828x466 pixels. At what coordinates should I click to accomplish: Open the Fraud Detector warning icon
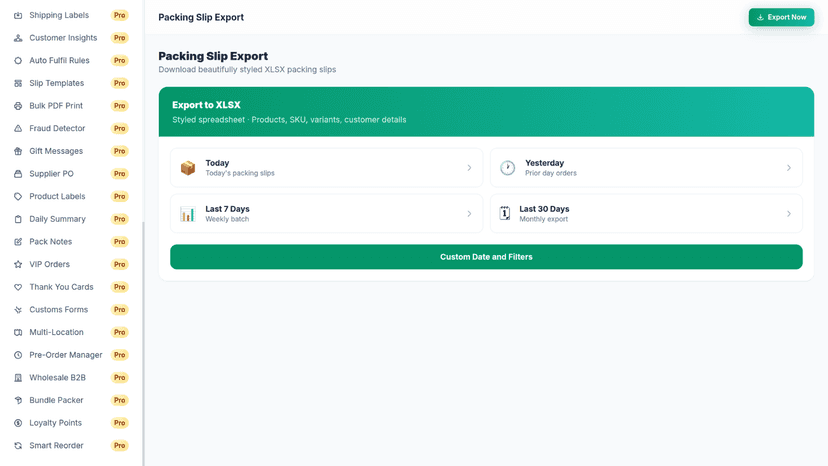pyautogui.click(x=18, y=128)
